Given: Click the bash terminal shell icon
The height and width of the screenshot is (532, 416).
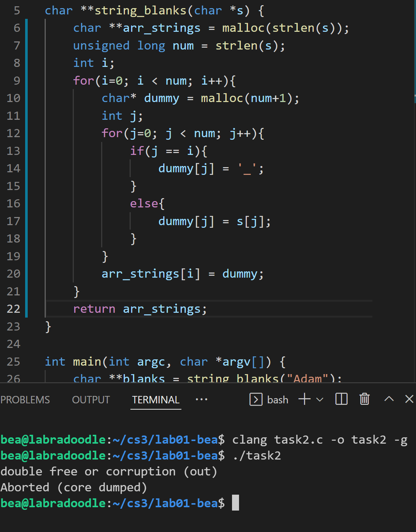Looking at the screenshot, I should tap(256, 399).
